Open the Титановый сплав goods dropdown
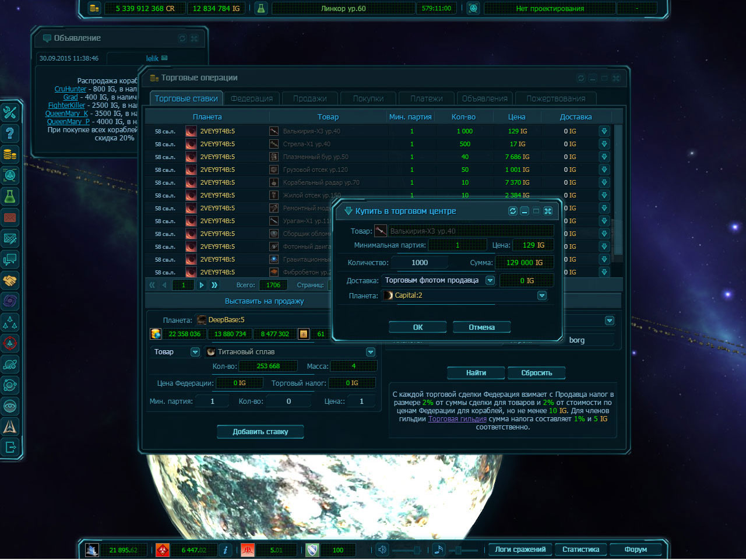 click(x=370, y=352)
